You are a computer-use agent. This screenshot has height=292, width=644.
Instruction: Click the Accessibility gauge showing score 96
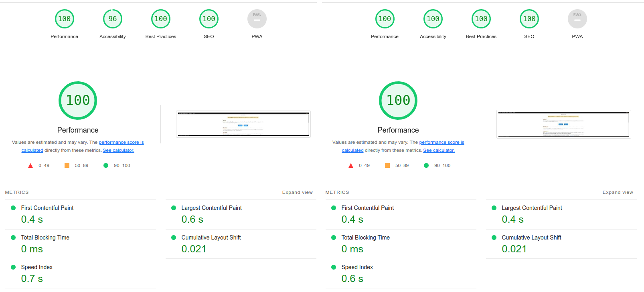point(112,19)
